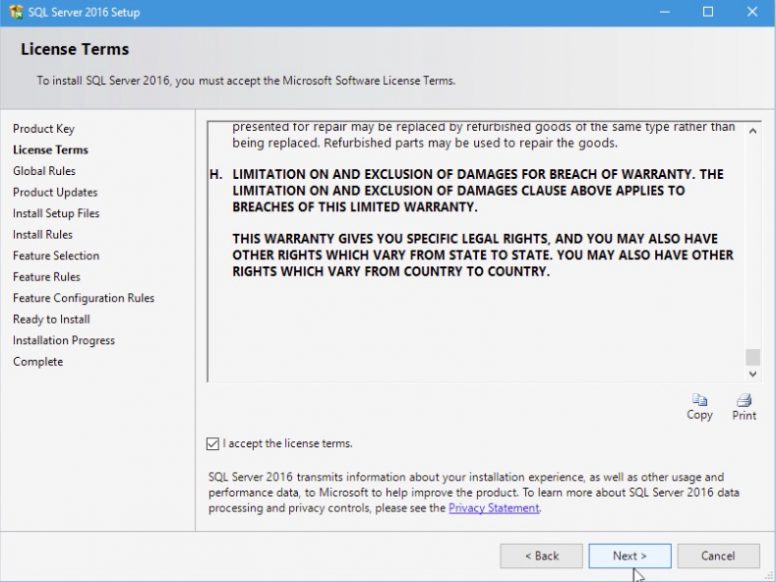The height and width of the screenshot is (582, 776).
Task: Select the Installation Progress step
Action: click(64, 340)
